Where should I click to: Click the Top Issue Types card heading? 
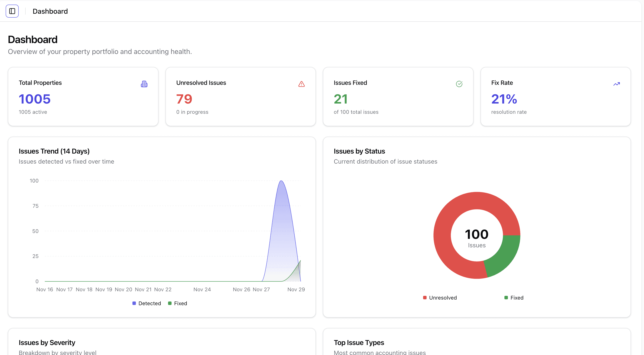(x=359, y=342)
